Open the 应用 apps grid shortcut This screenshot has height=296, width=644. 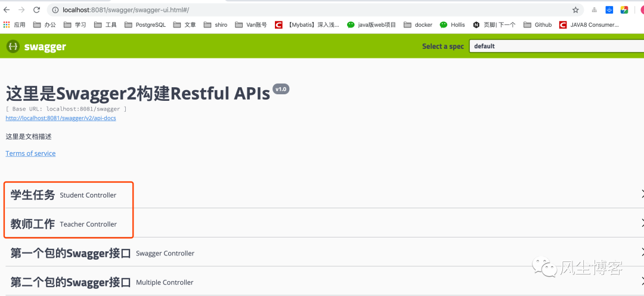pos(14,24)
